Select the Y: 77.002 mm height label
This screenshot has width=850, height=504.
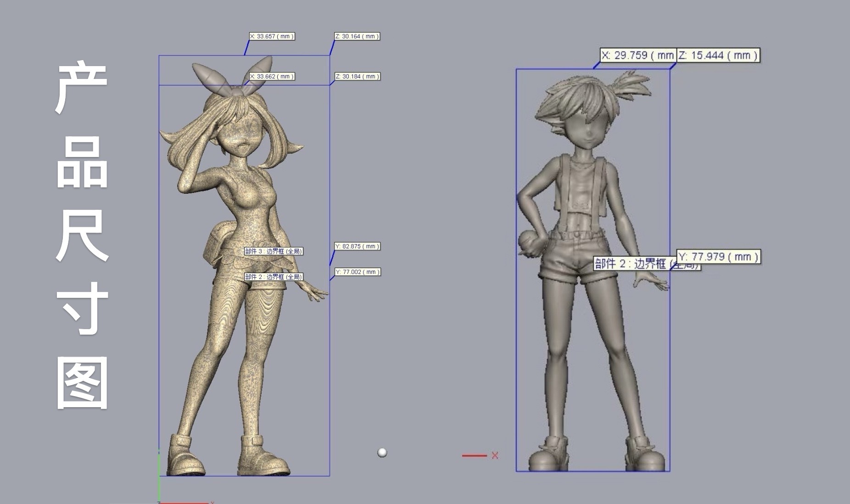(x=357, y=272)
